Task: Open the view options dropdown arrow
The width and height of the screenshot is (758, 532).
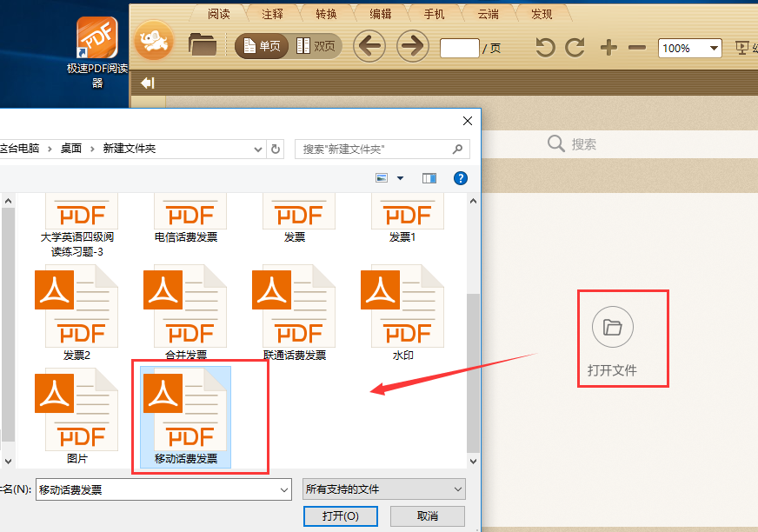Action: coord(400,178)
